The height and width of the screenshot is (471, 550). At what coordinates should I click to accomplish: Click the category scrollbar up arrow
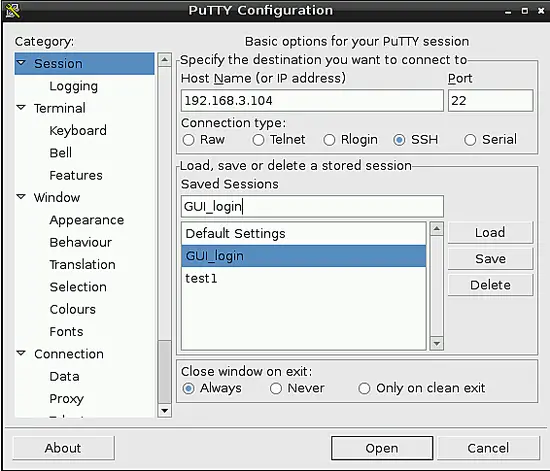[x=165, y=59]
